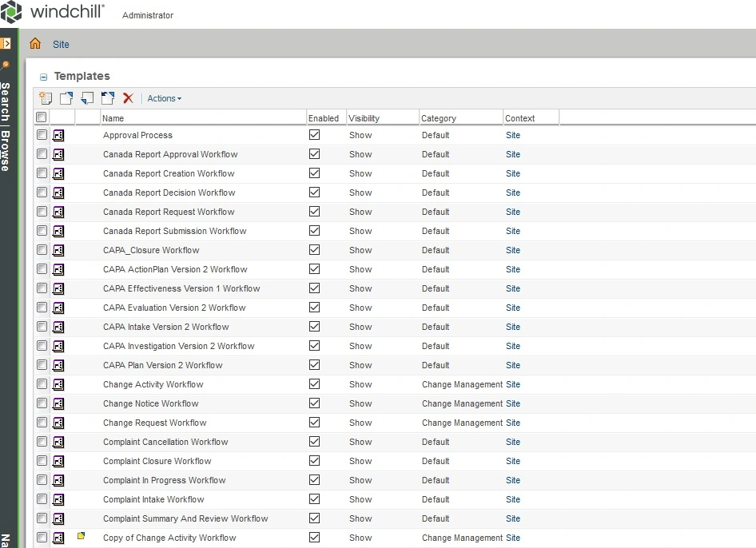Open Site context link for Complaint Closure Workflow
Screen dimensions: 756x548
(513, 461)
